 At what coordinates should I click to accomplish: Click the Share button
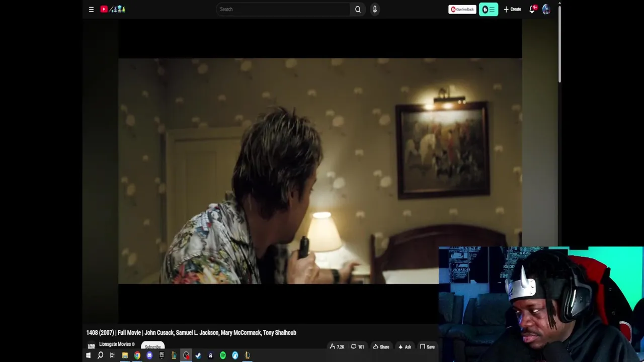pyautogui.click(x=381, y=346)
